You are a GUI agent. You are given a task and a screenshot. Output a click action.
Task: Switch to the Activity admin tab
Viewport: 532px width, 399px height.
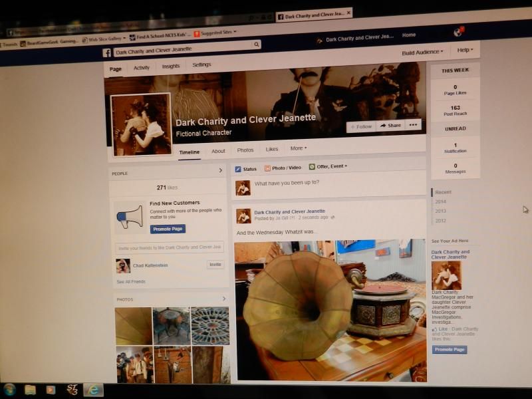click(x=142, y=68)
